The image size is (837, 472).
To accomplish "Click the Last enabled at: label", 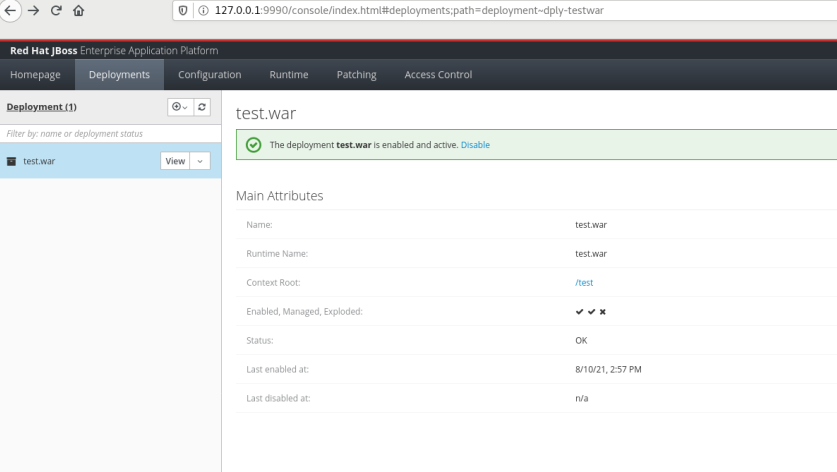I will click(278, 369).
